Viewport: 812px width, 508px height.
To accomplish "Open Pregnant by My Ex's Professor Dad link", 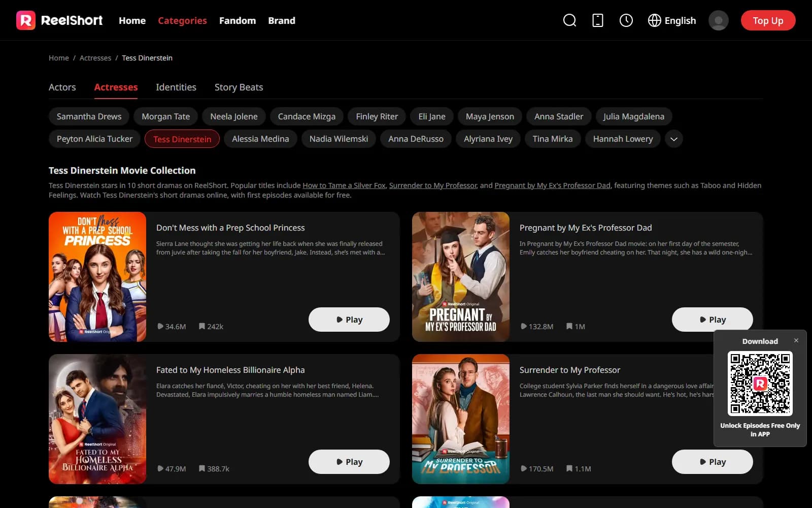I will pos(552,185).
